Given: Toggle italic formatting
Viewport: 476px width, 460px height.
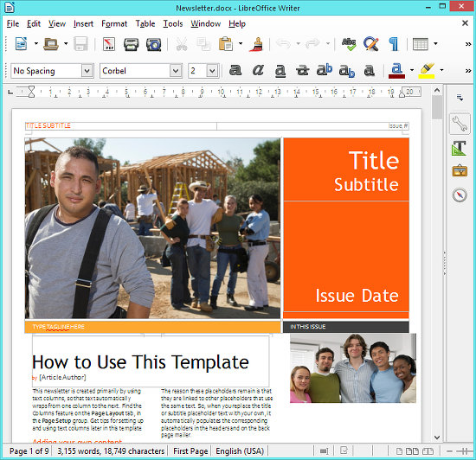Looking at the screenshot, I should coord(258,70).
